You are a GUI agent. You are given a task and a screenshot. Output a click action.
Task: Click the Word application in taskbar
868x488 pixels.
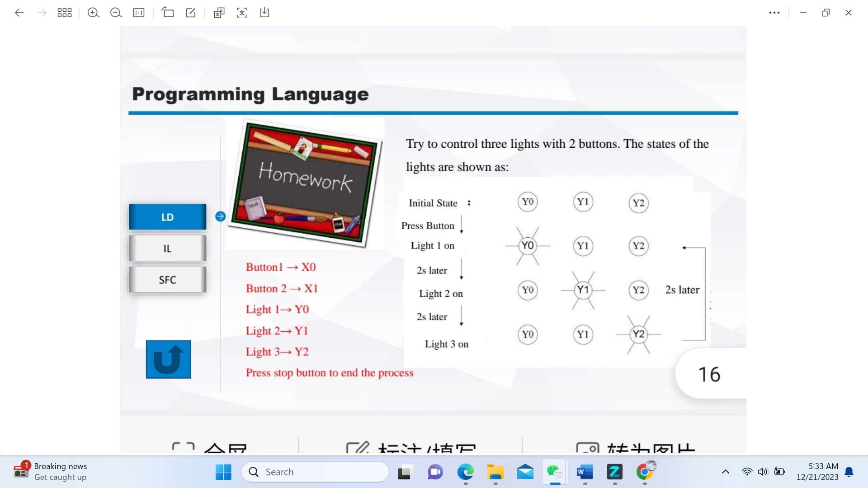(x=585, y=471)
